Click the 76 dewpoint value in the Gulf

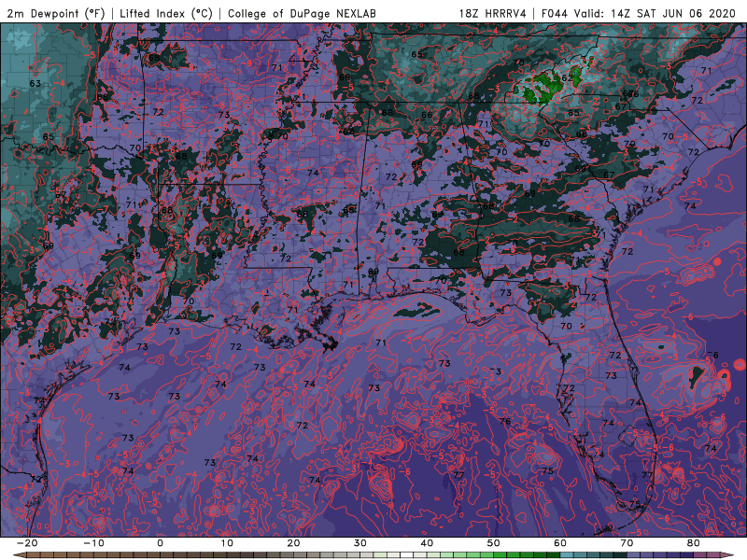pos(505,421)
